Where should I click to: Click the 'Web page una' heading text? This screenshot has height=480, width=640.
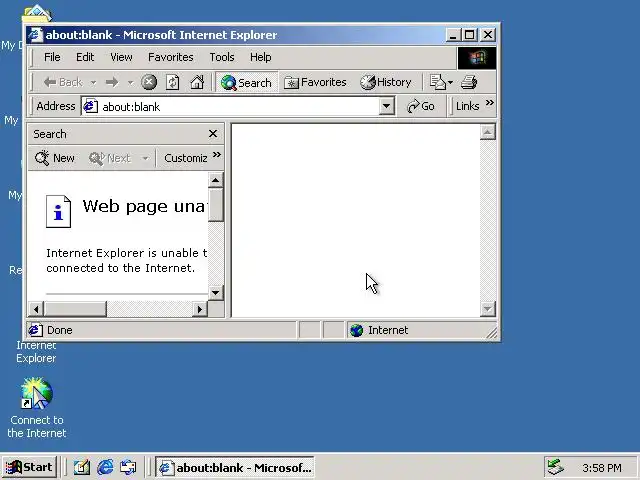point(145,207)
